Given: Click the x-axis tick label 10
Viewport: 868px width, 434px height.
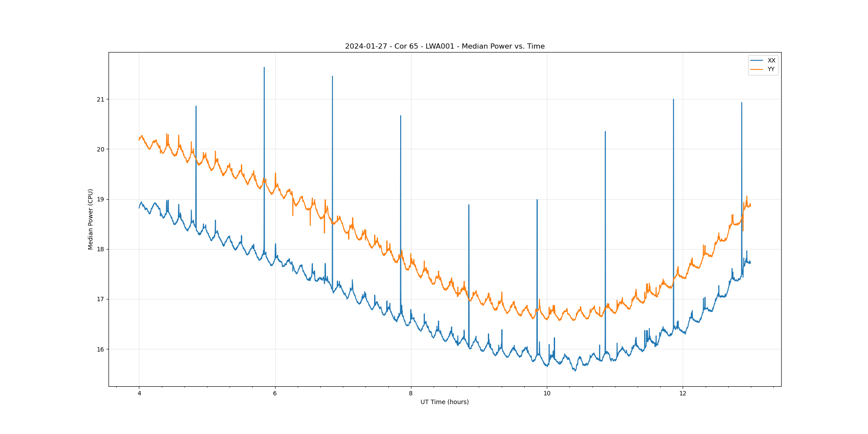Looking at the screenshot, I should (547, 394).
